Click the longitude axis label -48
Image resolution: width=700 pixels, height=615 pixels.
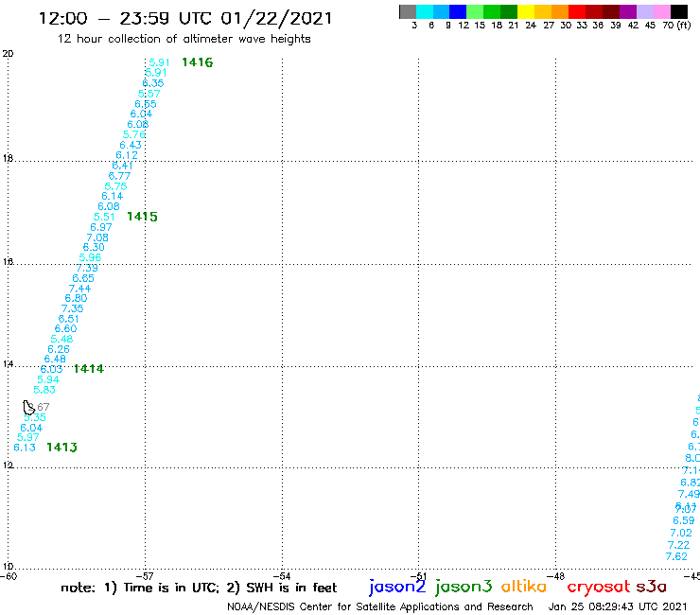coord(556,576)
